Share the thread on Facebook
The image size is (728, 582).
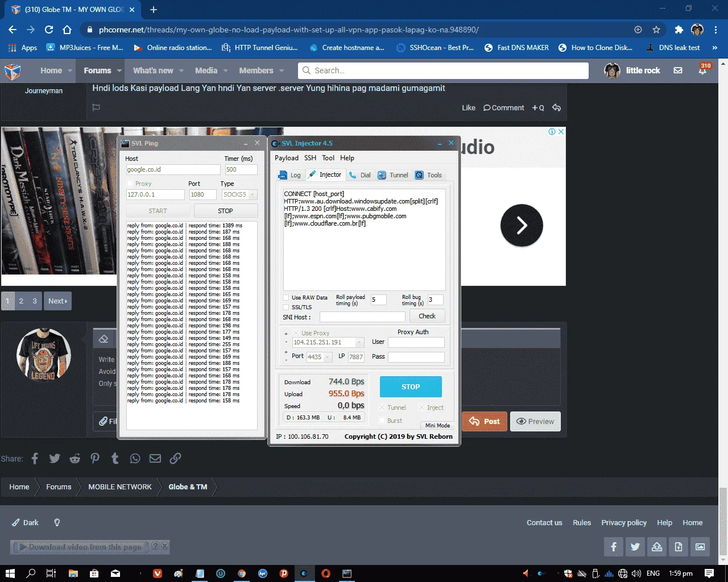(35, 458)
